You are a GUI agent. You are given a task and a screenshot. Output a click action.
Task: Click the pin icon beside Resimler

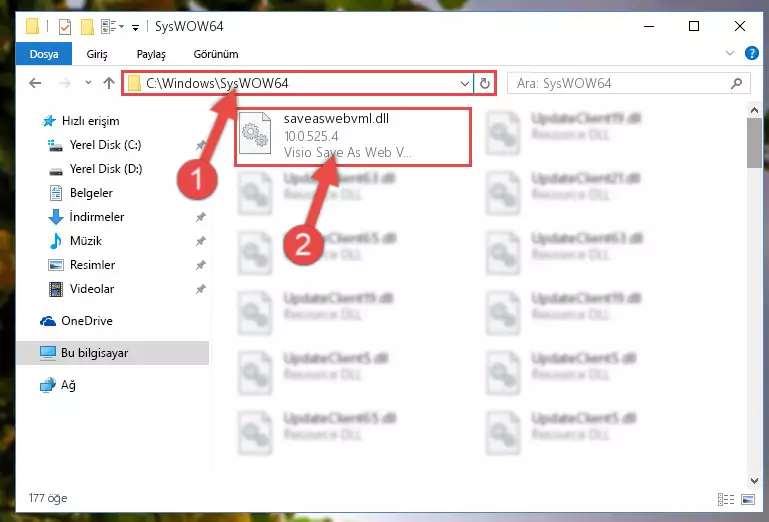[201, 265]
